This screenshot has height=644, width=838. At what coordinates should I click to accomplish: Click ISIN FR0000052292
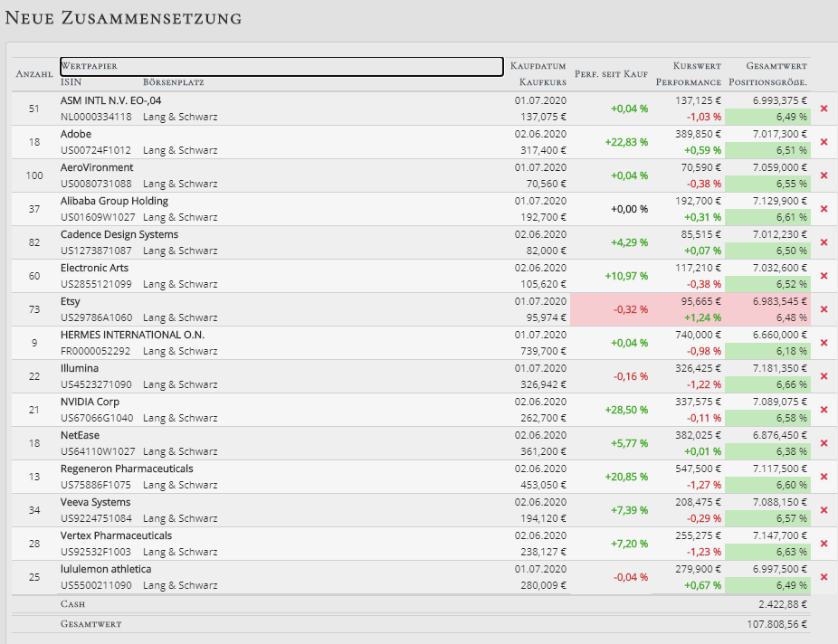click(x=95, y=351)
